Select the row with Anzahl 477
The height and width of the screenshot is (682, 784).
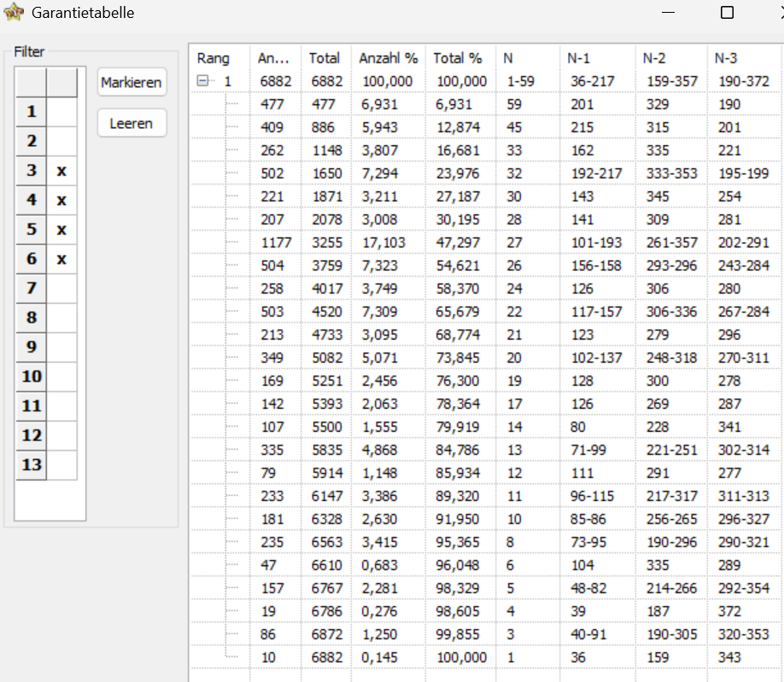pyautogui.click(x=486, y=104)
